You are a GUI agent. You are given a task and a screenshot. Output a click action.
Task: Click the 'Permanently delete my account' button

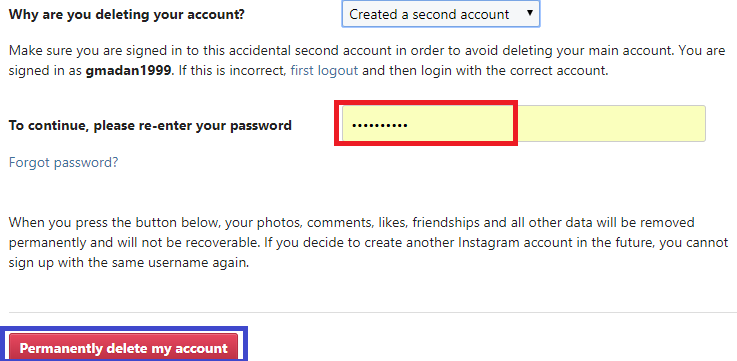(124, 348)
